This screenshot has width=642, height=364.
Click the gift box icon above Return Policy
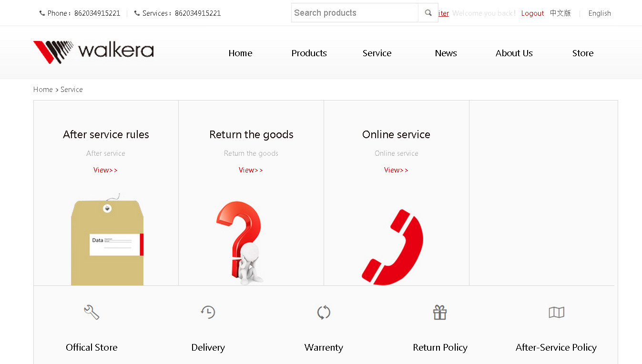[x=440, y=313]
